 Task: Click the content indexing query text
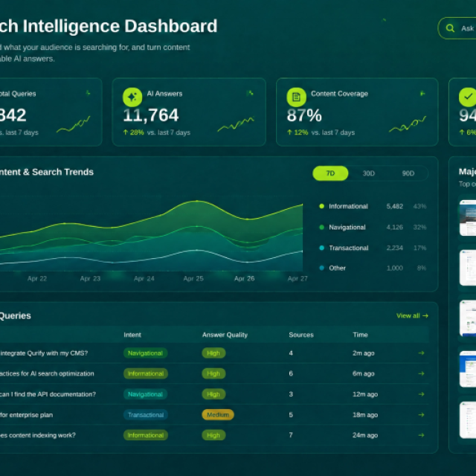click(38, 435)
